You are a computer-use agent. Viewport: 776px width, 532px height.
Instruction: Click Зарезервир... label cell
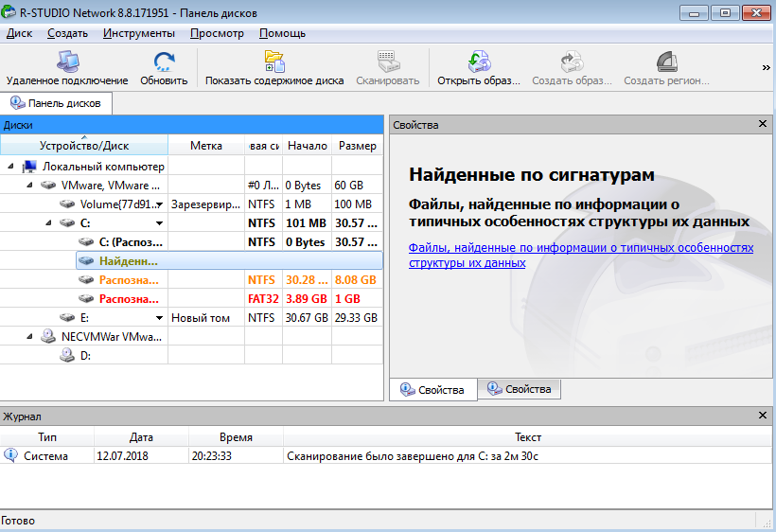click(x=206, y=204)
